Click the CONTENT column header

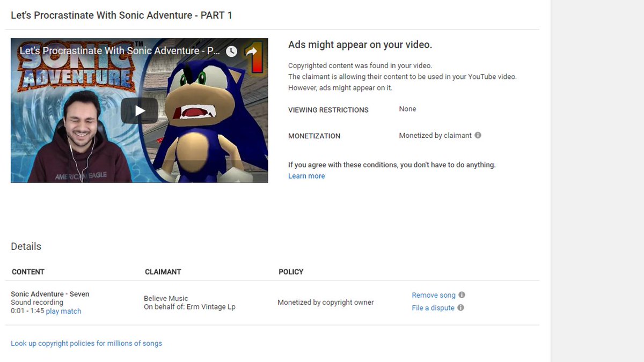(x=28, y=272)
